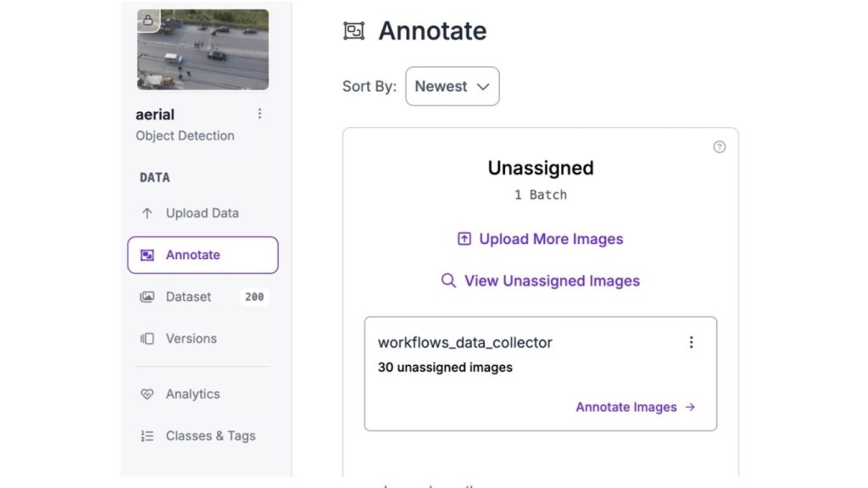Image resolution: width=868 pixels, height=488 pixels.
Task: Click the Annotate page header icon
Action: coord(353,31)
